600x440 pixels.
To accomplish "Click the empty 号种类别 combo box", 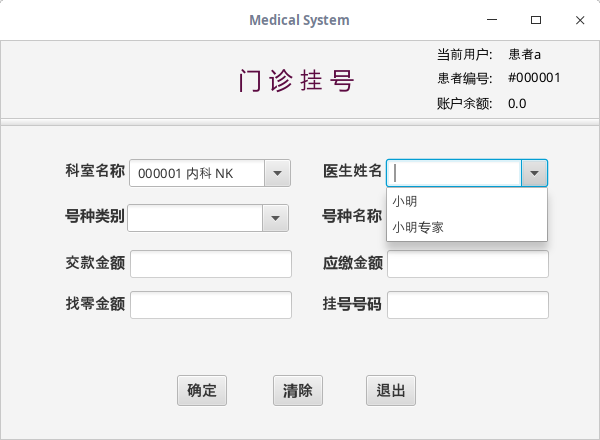I will (x=195, y=218).
